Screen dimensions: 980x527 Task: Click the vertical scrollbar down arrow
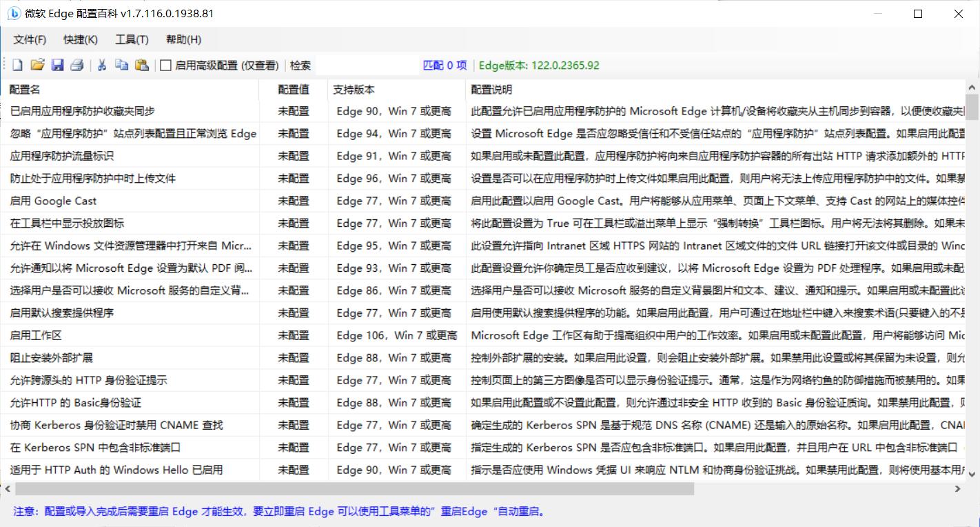(x=972, y=474)
